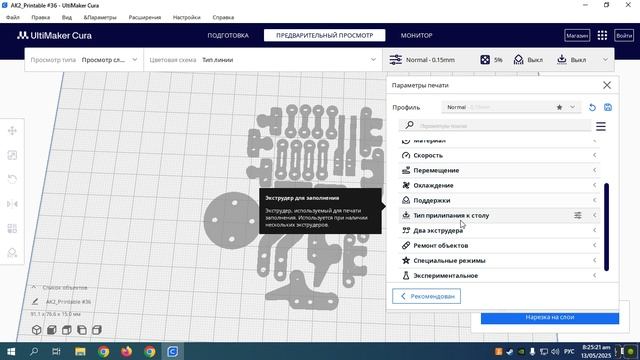
Task: Click the Рекомендован button
Action: click(427, 296)
